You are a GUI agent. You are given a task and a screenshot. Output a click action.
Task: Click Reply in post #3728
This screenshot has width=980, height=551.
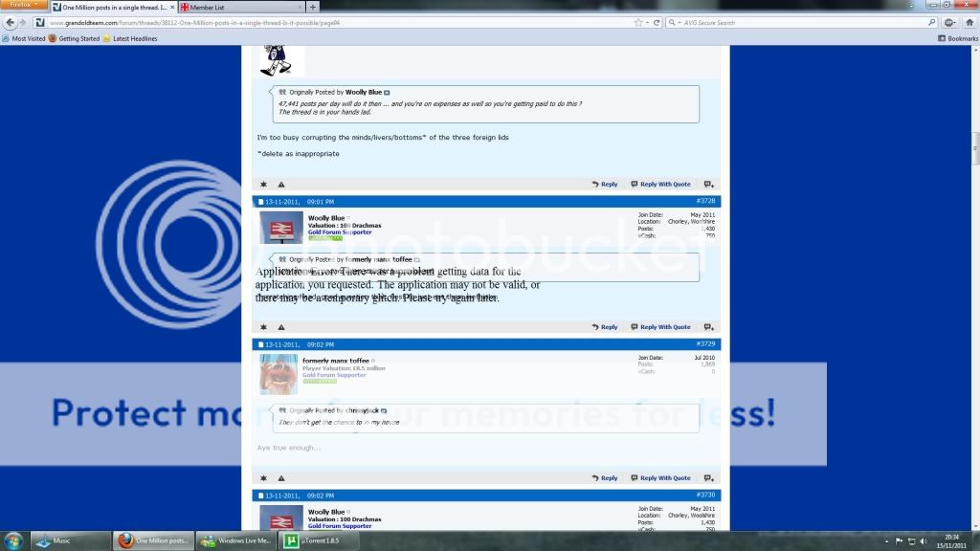pos(605,327)
